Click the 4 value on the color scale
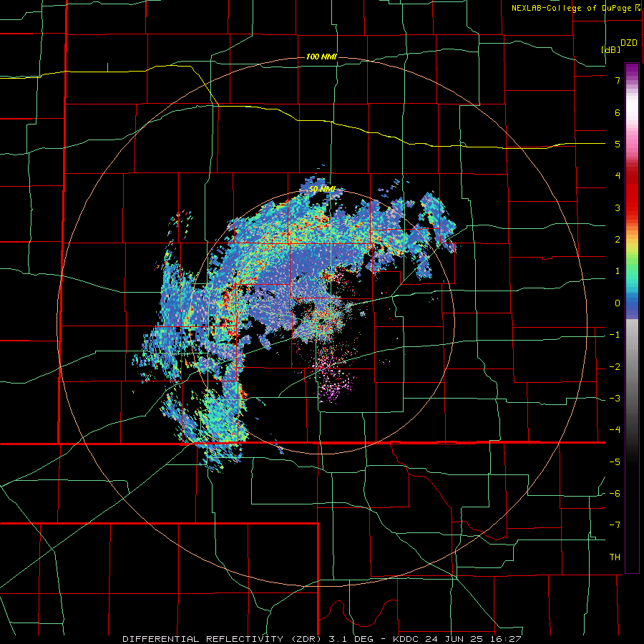The image size is (644, 644). 618,176
